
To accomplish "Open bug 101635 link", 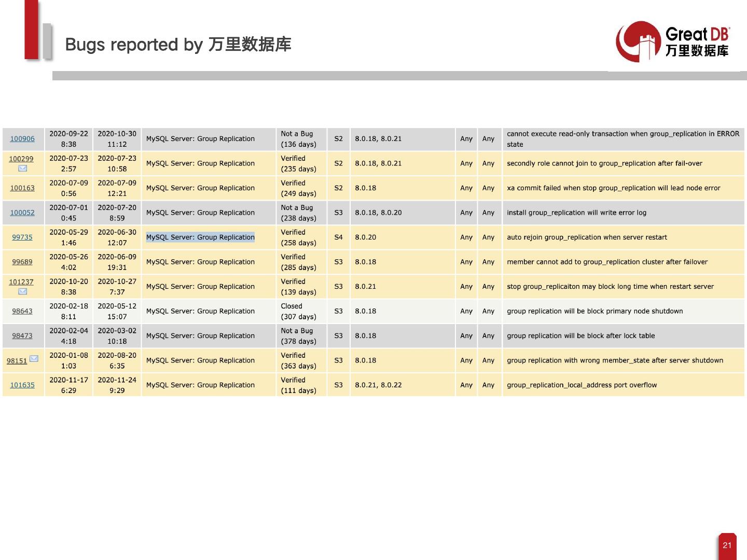I will [22, 385].
